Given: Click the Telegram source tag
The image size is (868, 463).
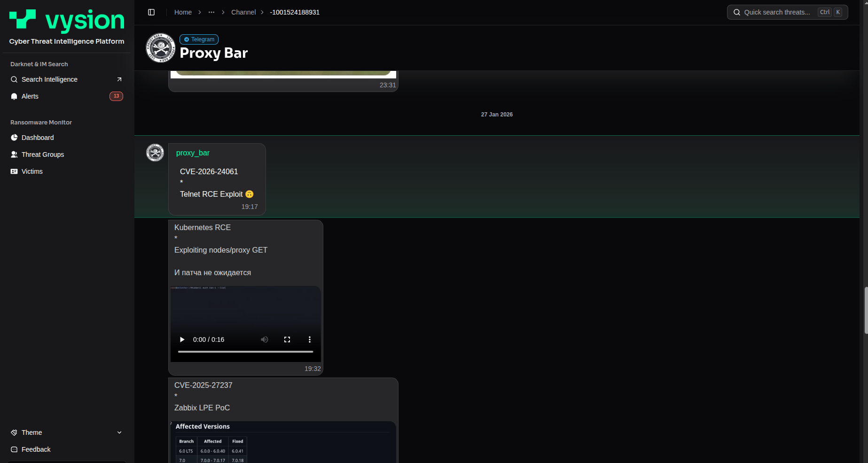Looking at the screenshot, I should tap(199, 39).
